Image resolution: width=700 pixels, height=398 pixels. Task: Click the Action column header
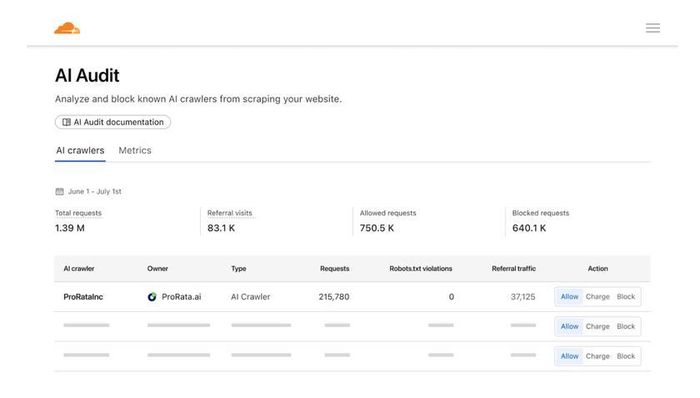pyautogui.click(x=598, y=269)
